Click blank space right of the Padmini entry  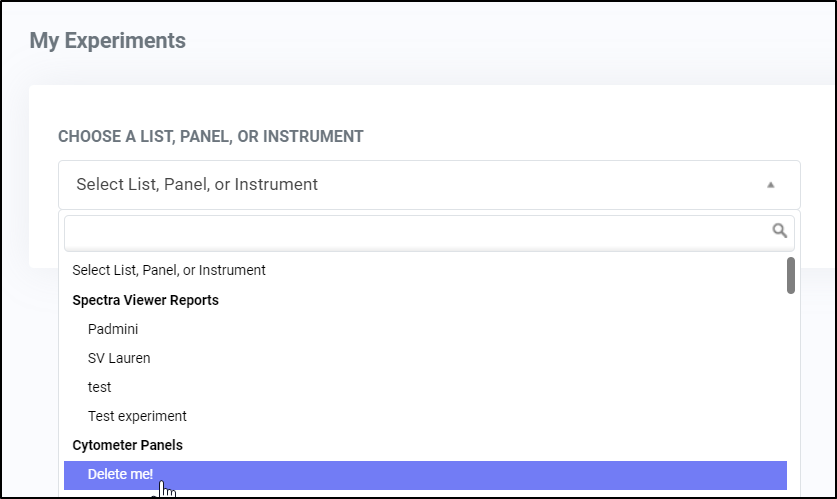point(459,329)
